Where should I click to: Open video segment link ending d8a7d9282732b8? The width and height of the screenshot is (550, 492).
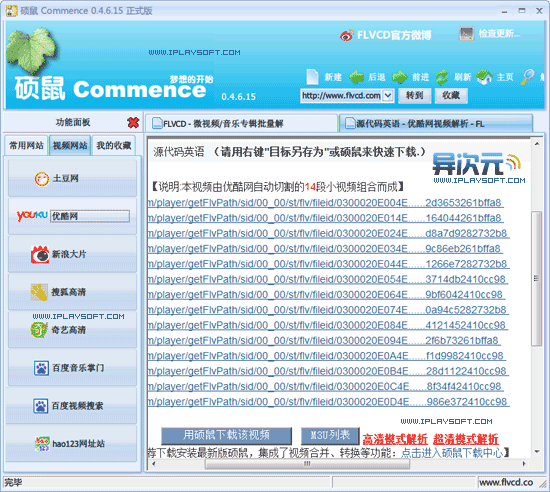(x=328, y=233)
